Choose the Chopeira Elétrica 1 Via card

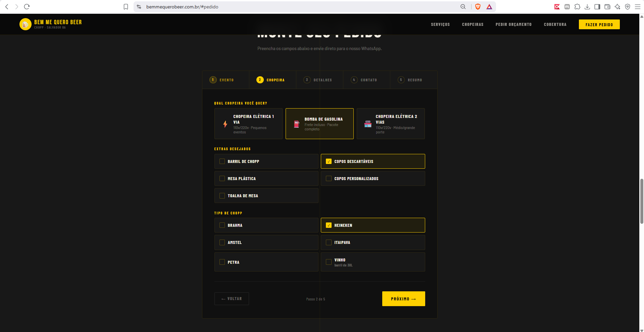248,124
